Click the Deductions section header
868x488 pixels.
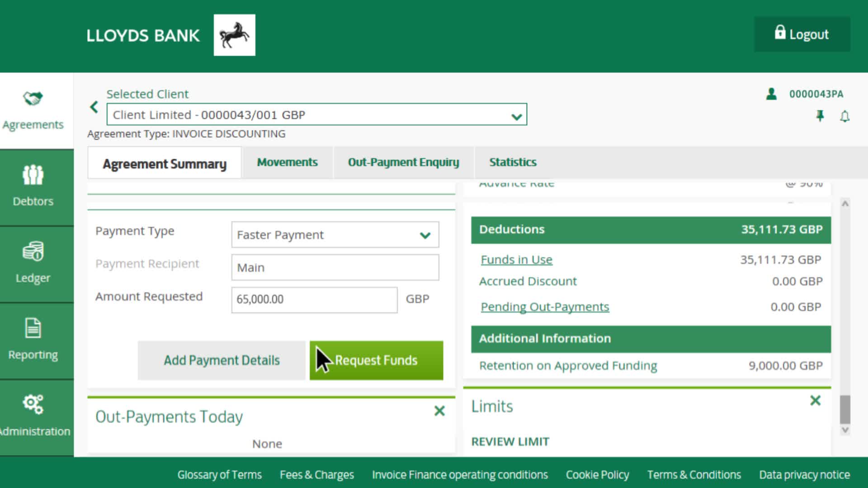(651, 230)
